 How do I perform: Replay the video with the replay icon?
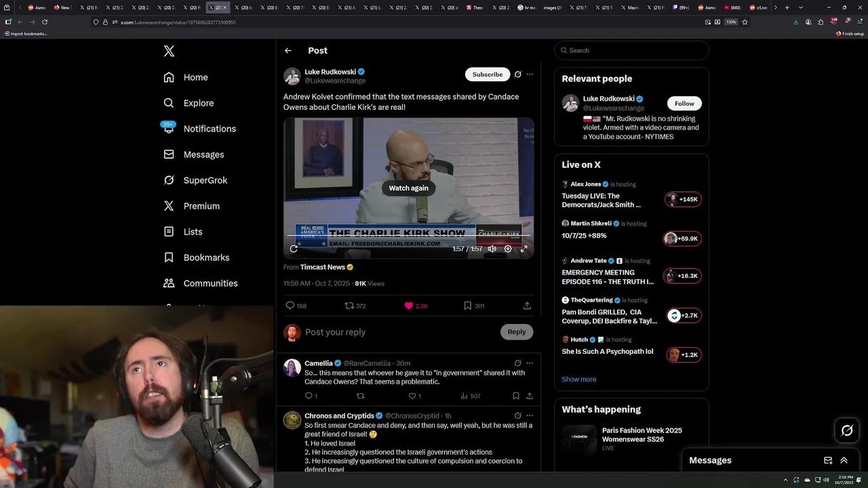pos(294,249)
